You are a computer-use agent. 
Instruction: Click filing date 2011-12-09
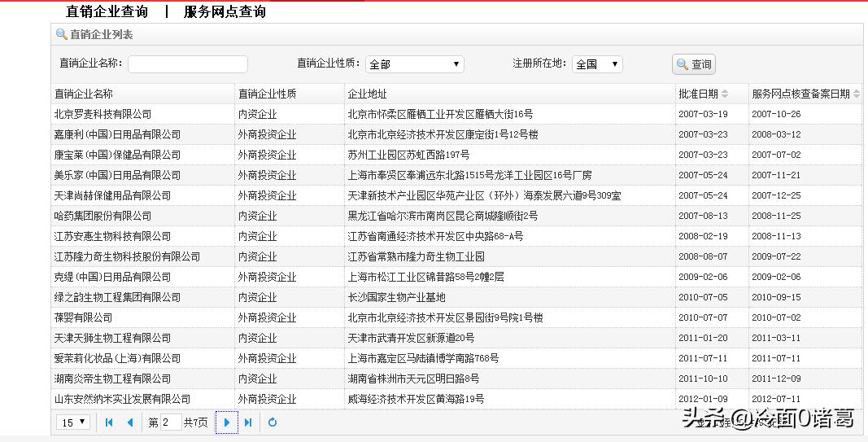pos(776,379)
